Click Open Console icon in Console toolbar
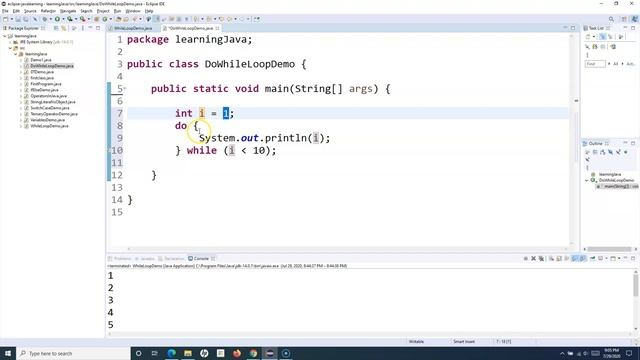Screen dimensions: 640x360 click(613, 258)
